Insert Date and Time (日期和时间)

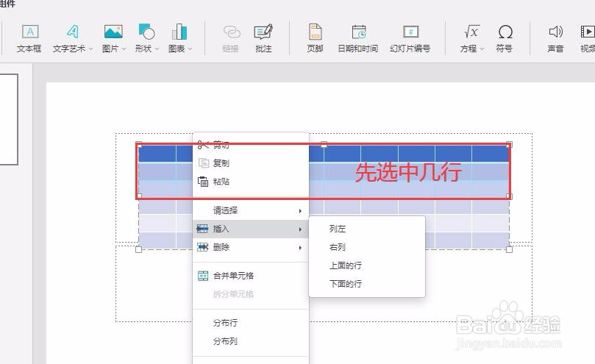[358, 38]
